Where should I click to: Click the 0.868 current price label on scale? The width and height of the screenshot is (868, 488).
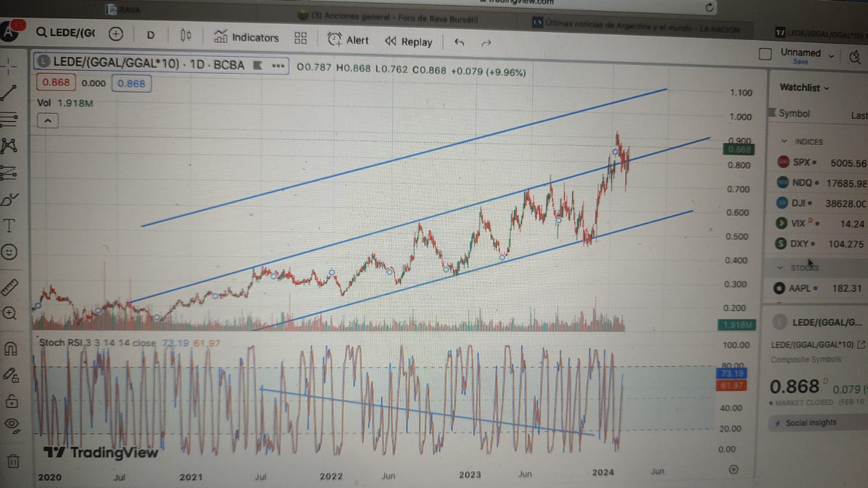tap(738, 149)
